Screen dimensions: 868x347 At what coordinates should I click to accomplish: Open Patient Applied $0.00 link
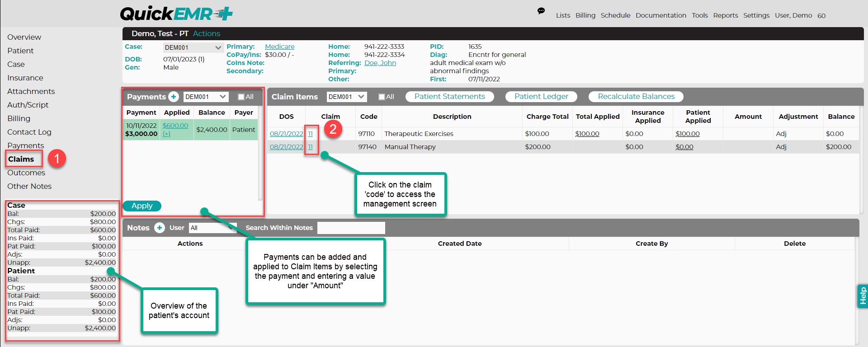tap(684, 147)
